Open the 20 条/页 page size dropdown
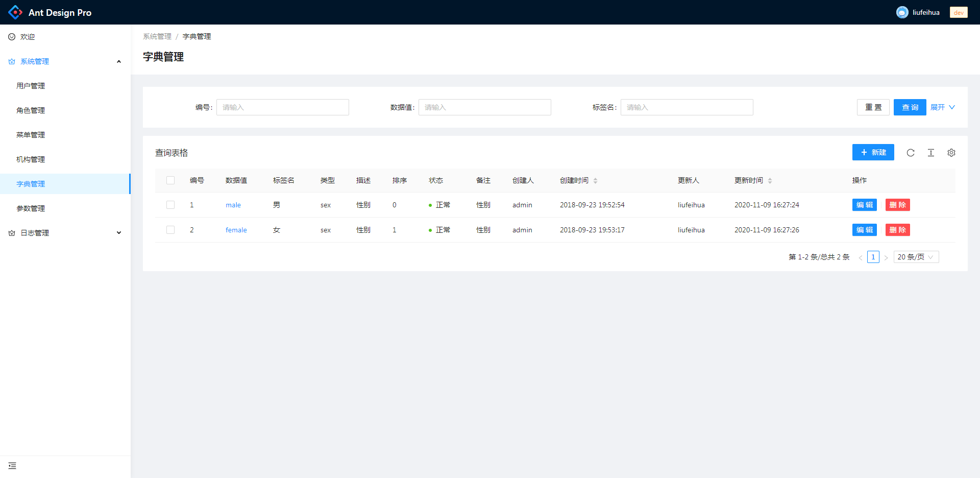 click(x=916, y=257)
